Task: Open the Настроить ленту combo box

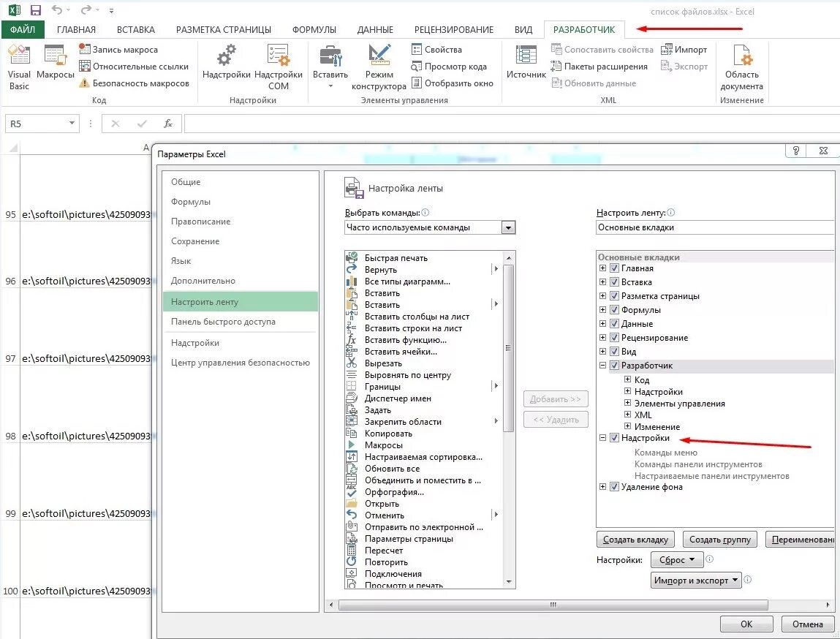Action: [x=715, y=227]
